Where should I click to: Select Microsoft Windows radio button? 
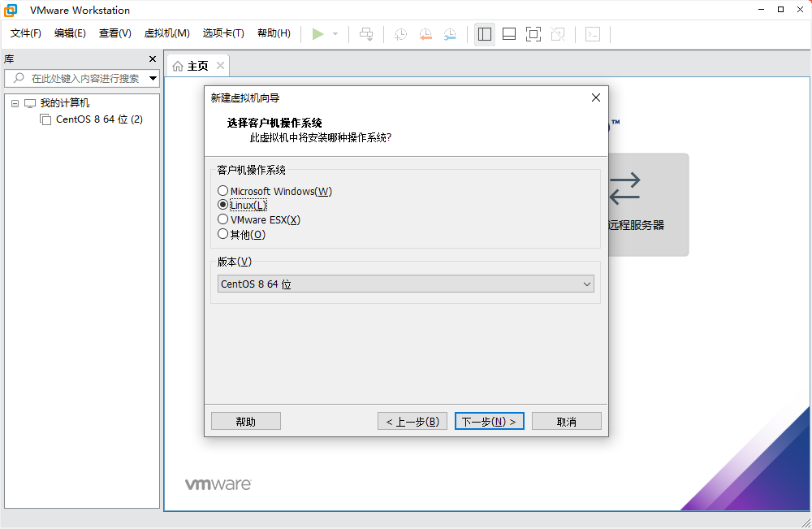point(222,191)
